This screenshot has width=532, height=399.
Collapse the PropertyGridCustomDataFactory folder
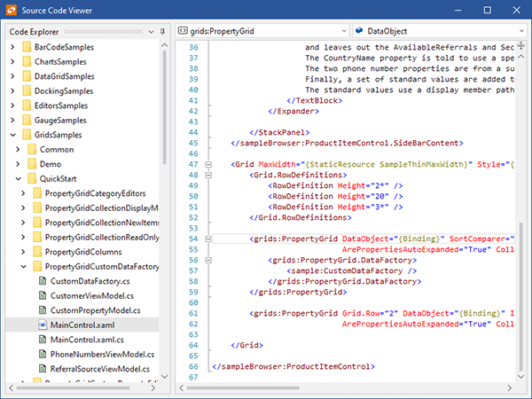[x=23, y=266]
